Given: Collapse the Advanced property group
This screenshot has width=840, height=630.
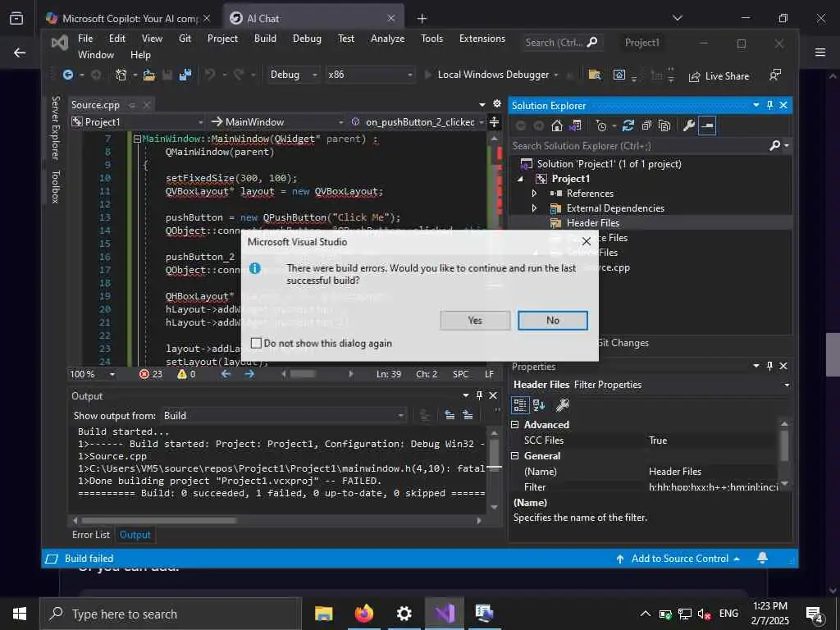Looking at the screenshot, I should tap(515, 425).
